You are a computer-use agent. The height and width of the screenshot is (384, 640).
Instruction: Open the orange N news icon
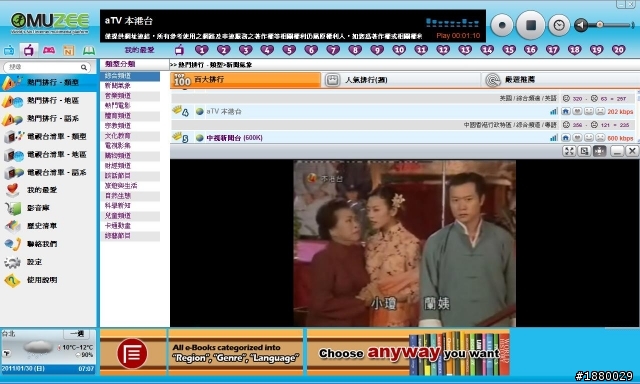click(69, 51)
